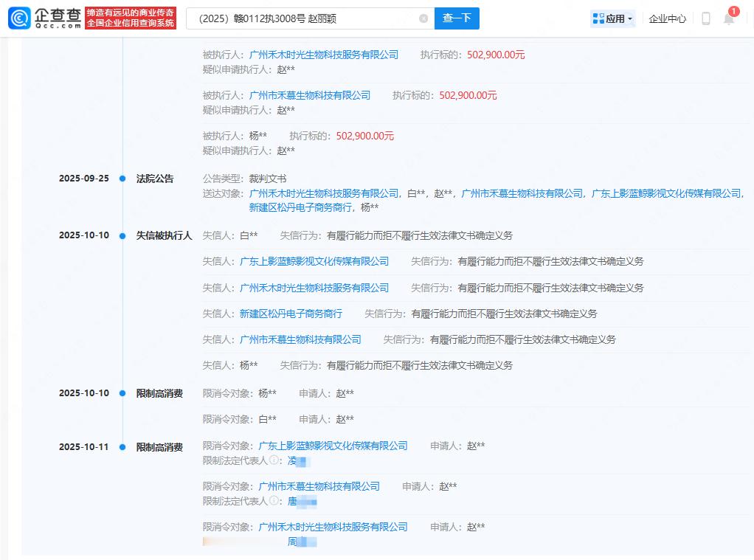Open legal representative 凌 link
This screenshot has width=754, height=560.
point(298,461)
